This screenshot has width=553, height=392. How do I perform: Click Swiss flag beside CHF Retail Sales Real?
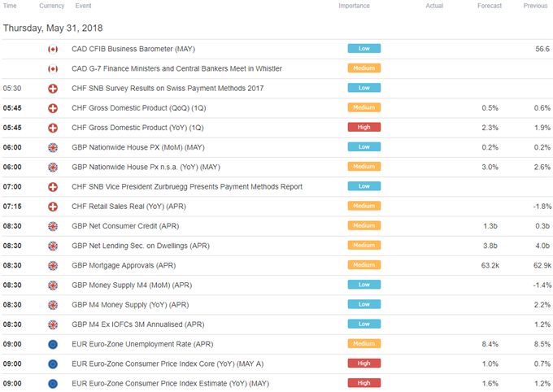[53, 207]
